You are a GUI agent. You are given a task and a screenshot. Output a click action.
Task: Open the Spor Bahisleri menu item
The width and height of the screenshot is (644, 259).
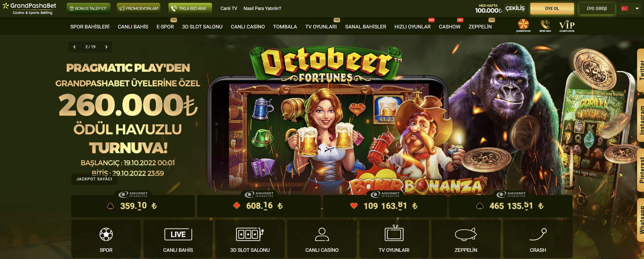tap(90, 27)
